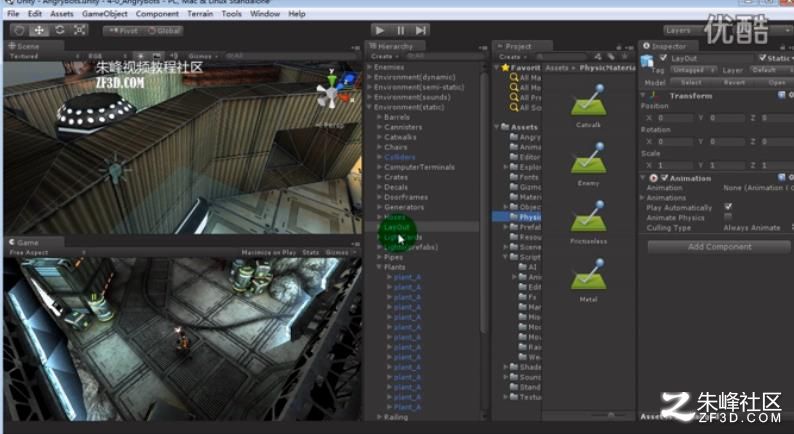
Task: Click the Favorites star in Project panel
Action: coord(505,67)
